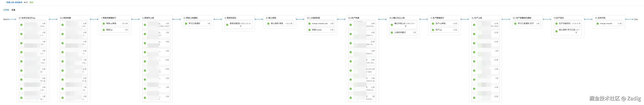644x105 pixels.
Task: Click the check icon next to 检查master
Action: click(310, 30)
